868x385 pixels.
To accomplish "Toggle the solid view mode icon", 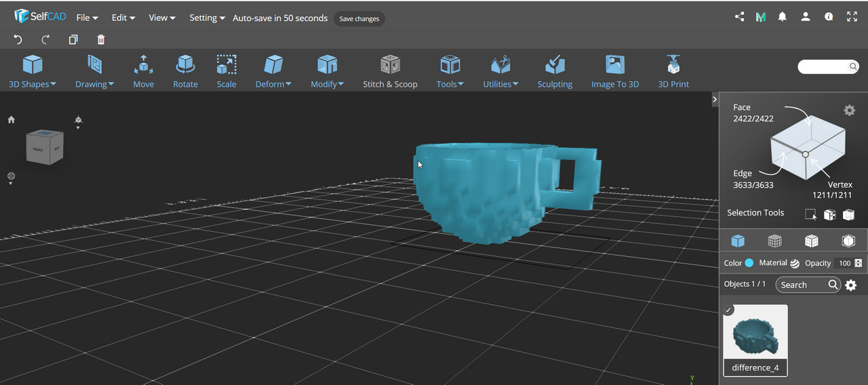I will click(x=738, y=241).
